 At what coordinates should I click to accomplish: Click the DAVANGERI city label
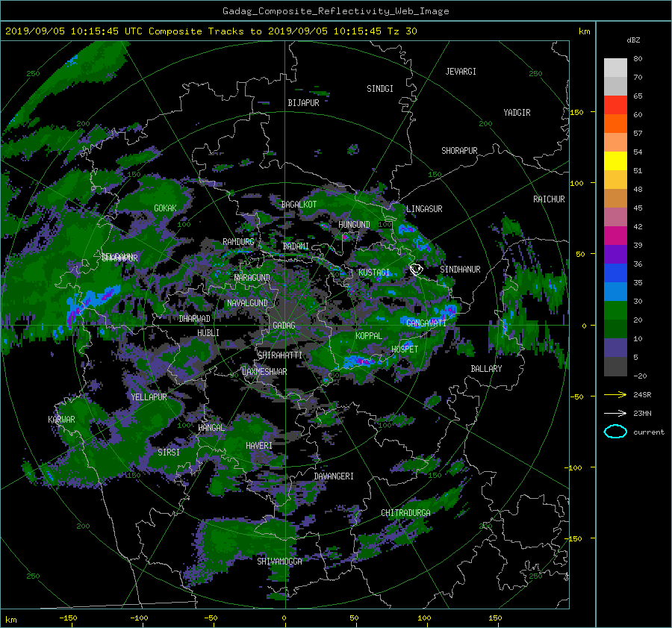[x=334, y=476]
